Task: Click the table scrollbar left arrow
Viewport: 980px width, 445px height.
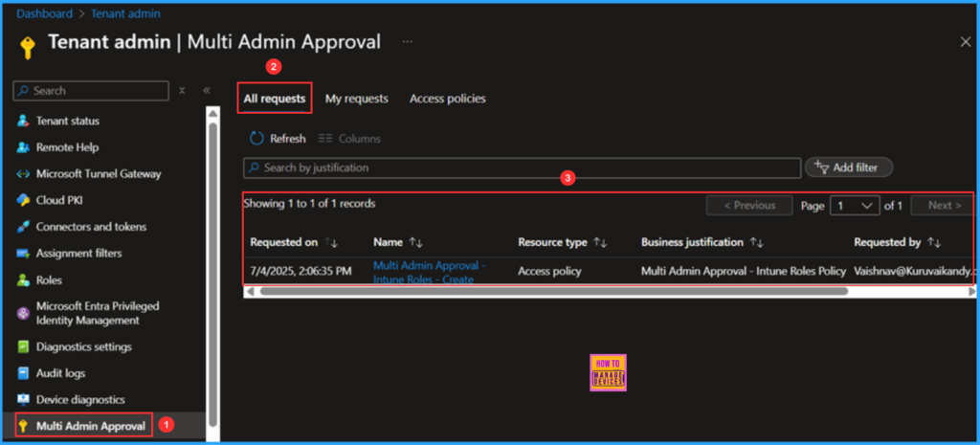Action: point(250,291)
